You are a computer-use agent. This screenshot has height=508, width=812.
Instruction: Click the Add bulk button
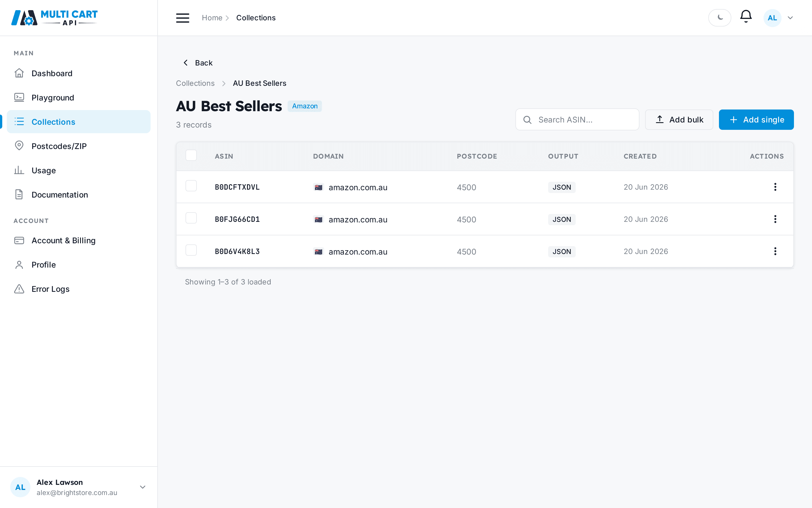[x=679, y=120]
